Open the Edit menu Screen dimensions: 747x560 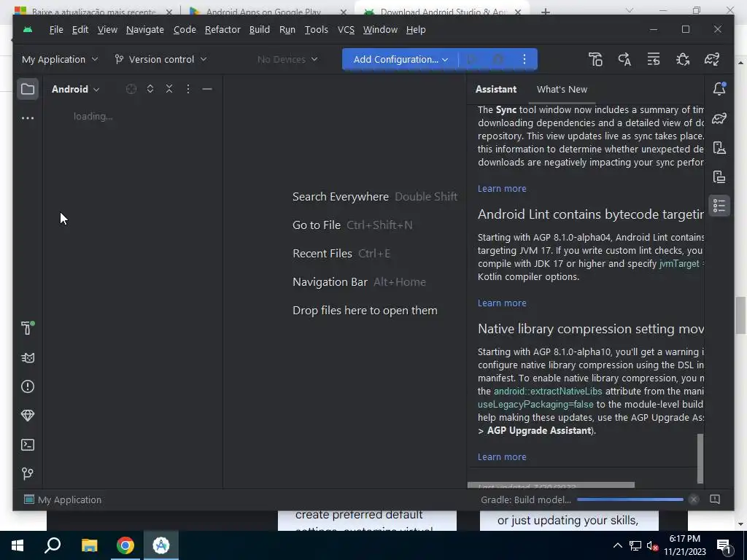pyautogui.click(x=80, y=29)
